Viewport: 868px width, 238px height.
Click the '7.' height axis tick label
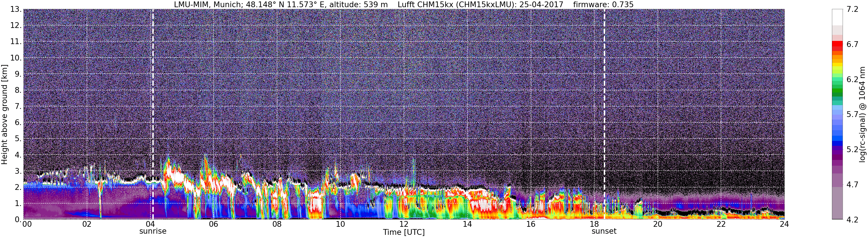click(x=18, y=106)
